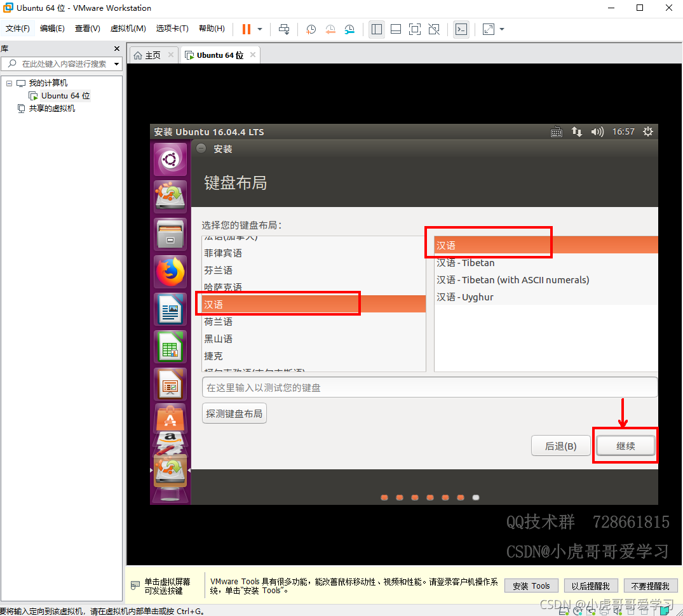Choose 汉语 - Tibetan (with ASCII numerals)
Screen dimensions: 683x616
coord(546,280)
